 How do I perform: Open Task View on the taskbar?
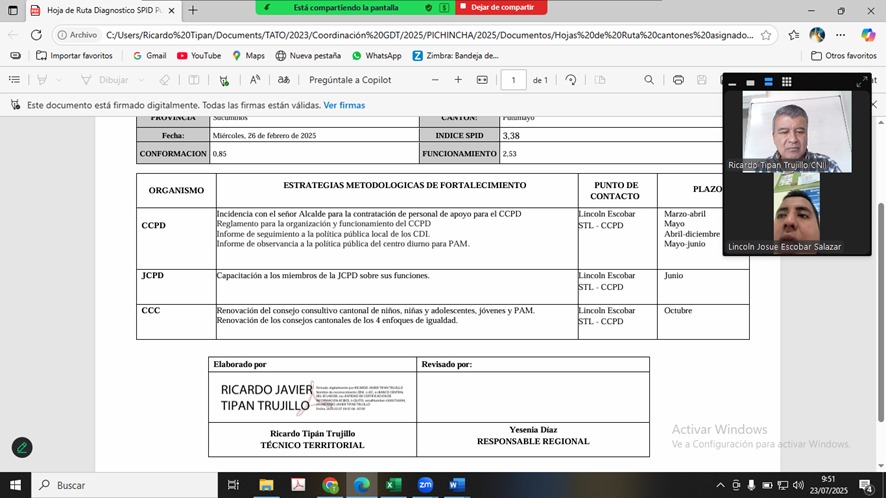click(233, 485)
